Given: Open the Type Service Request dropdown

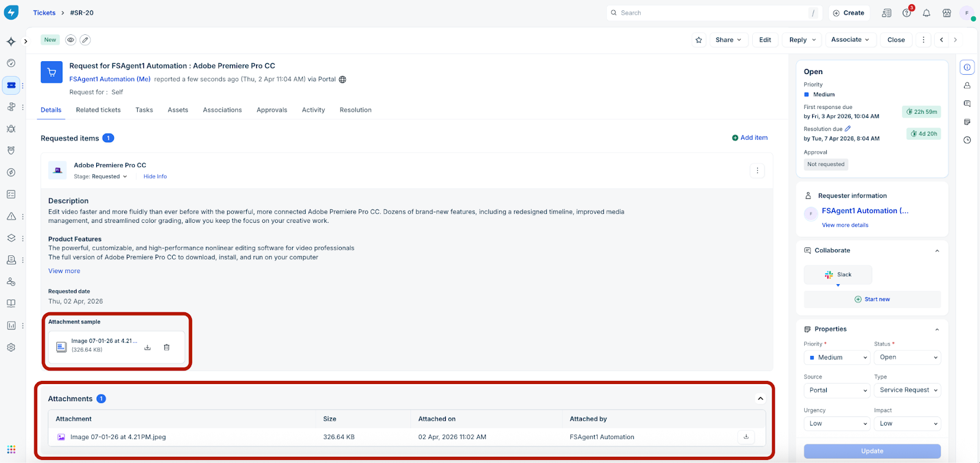Looking at the screenshot, I should (907, 390).
